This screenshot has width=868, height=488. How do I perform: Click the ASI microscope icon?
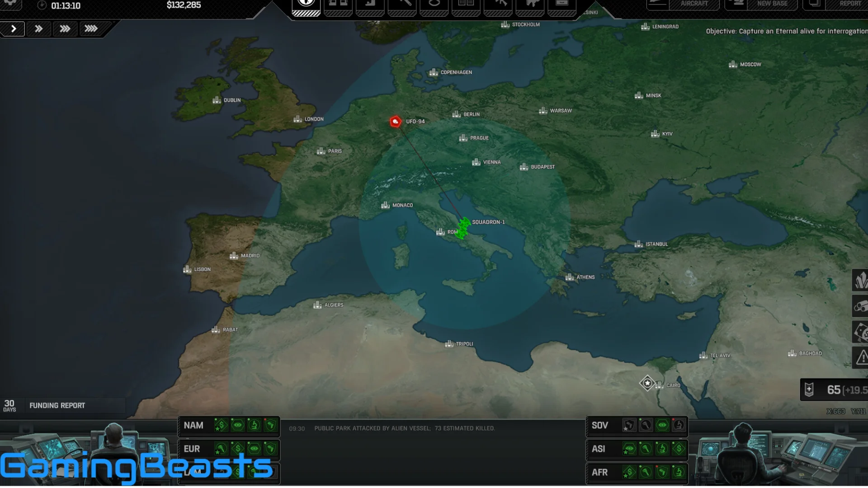pyautogui.click(x=662, y=449)
